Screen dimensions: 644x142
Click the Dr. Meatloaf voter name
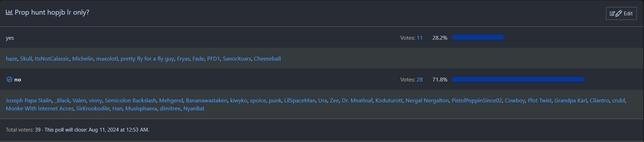(x=357, y=101)
